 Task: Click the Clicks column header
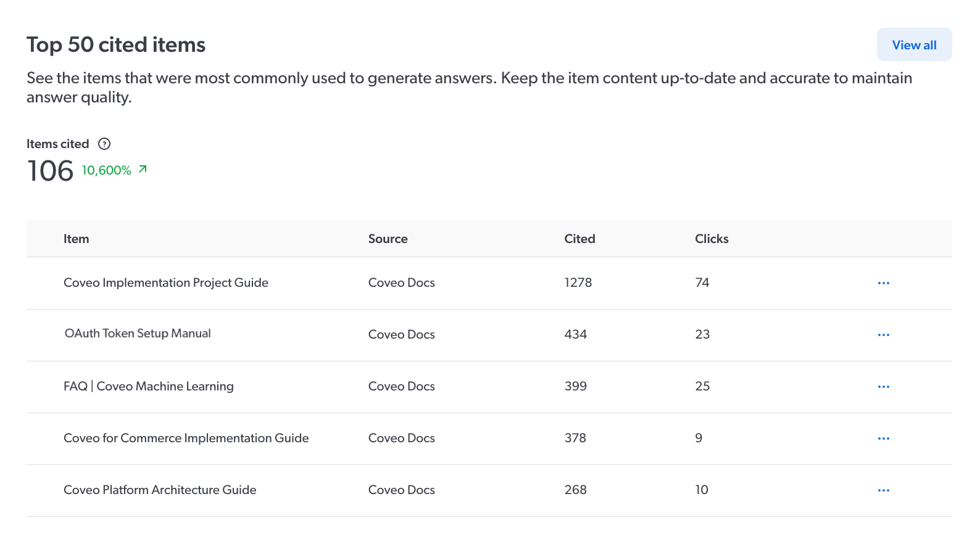point(712,239)
